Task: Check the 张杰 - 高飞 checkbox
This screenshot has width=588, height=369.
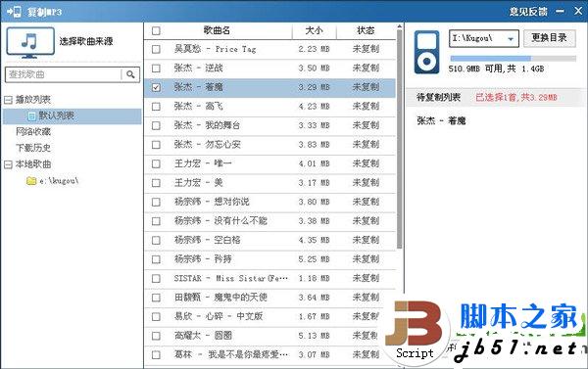Action: [156, 107]
